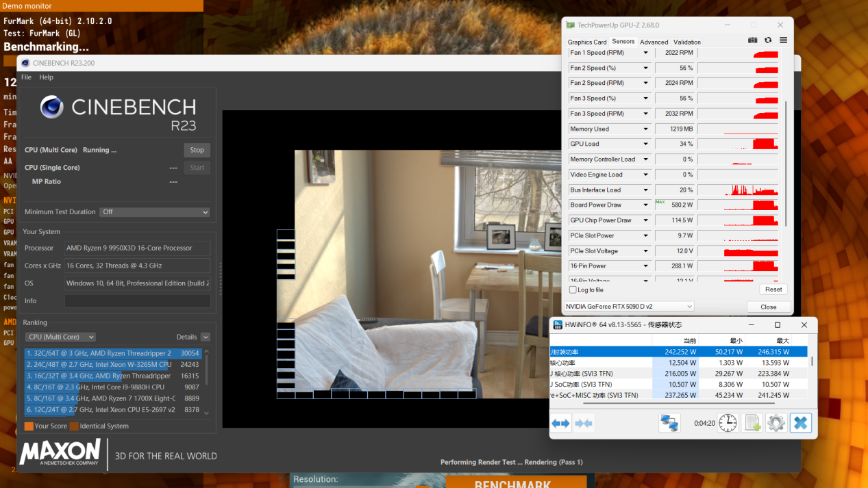
Task: Click HWiNFO log file sheet icon
Action: [752, 424]
